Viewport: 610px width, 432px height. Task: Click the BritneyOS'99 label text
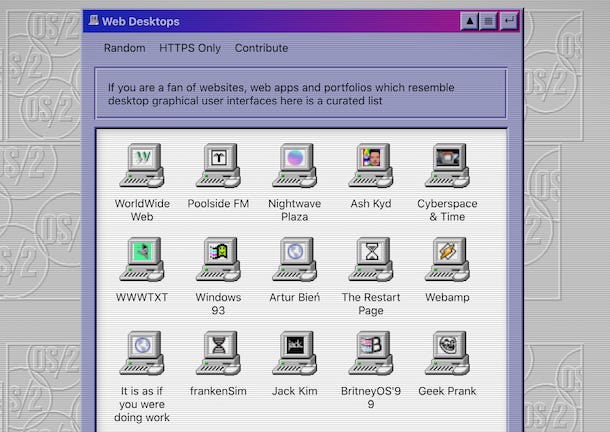pos(371,398)
